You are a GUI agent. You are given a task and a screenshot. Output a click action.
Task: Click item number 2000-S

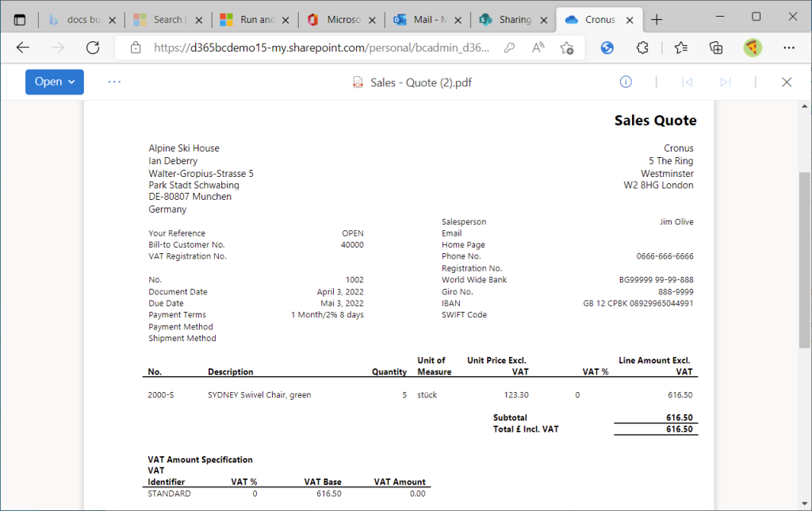click(160, 395)
